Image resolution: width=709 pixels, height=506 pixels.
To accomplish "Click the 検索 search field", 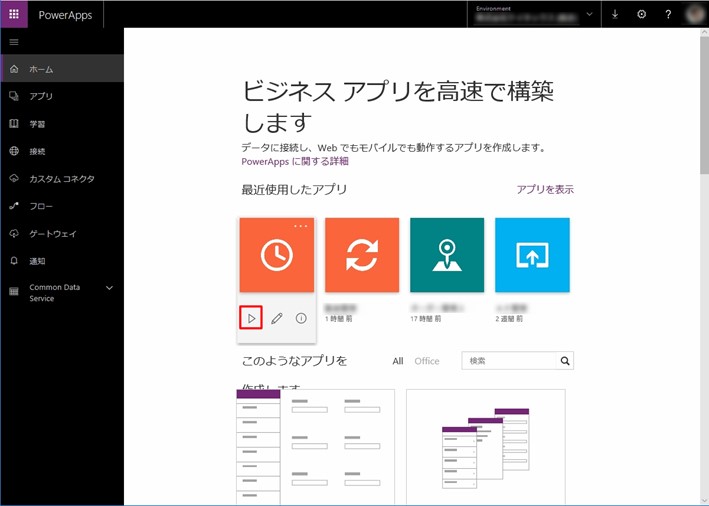I will [x=509, y=361].
